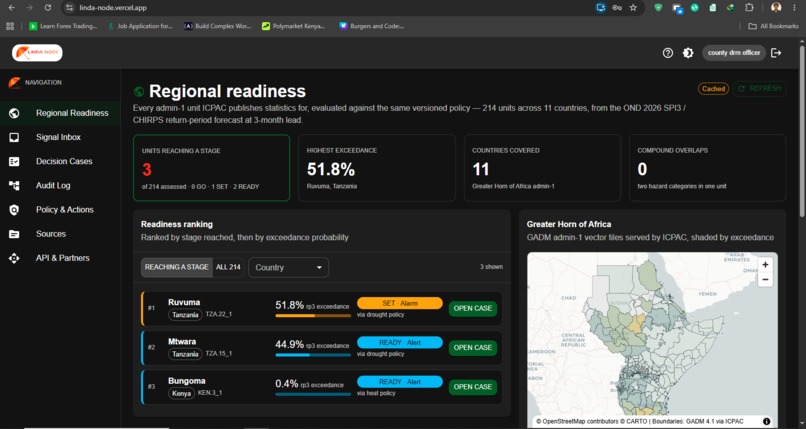The image size is (806, 429).
Task: Open Policy & Actions in the sidebar
Action: pyautogui.click(x=60, y=210)
